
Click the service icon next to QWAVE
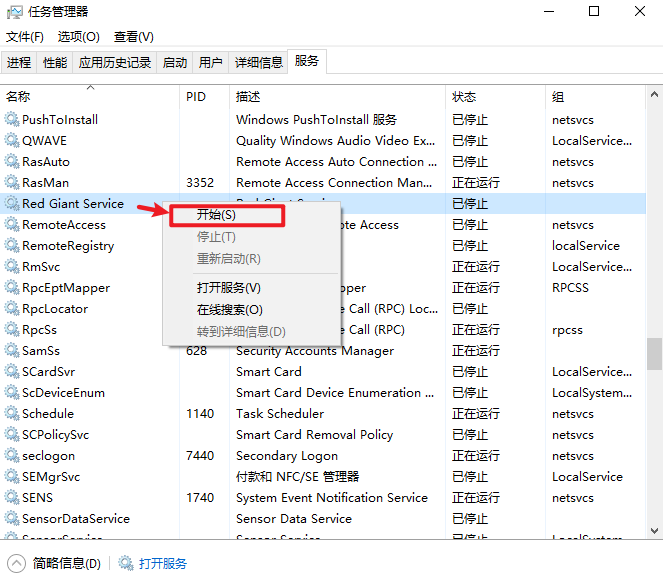pos(12,141)
